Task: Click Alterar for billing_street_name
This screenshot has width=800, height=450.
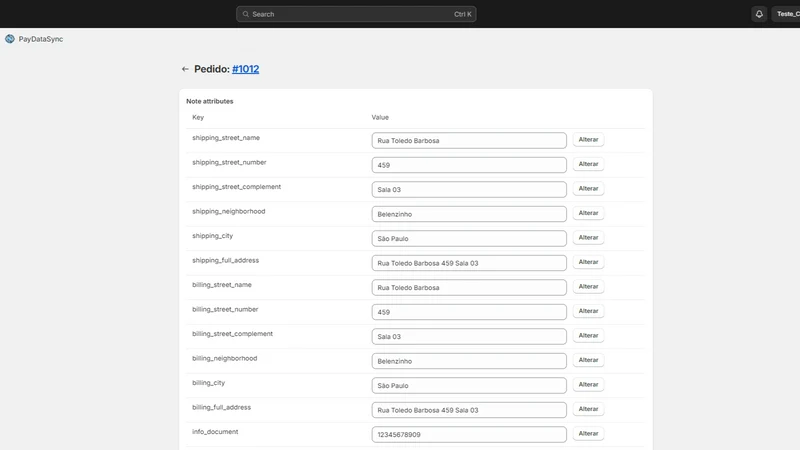Action: (x=588, y=286)
